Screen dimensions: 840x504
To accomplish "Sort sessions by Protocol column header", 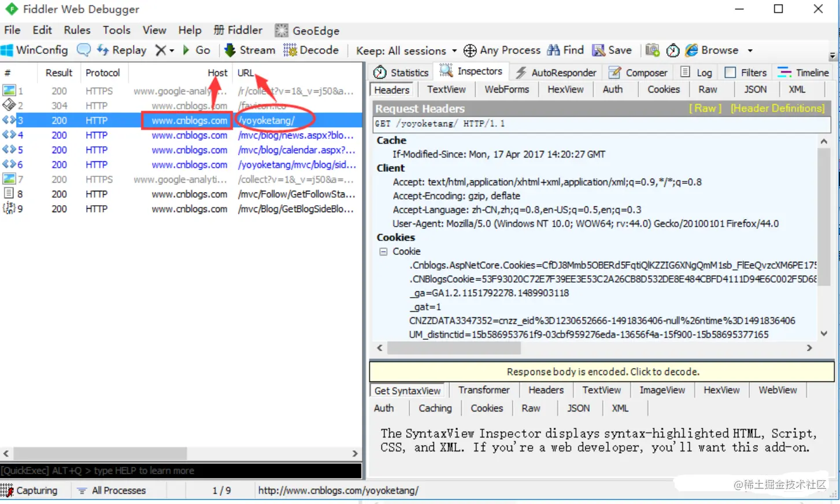I will tap(103, 73).
